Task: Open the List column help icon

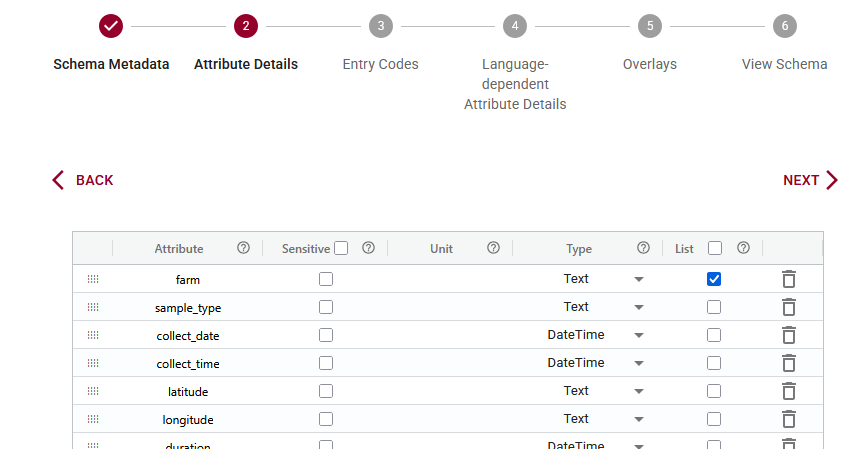Action: point(743,248)
